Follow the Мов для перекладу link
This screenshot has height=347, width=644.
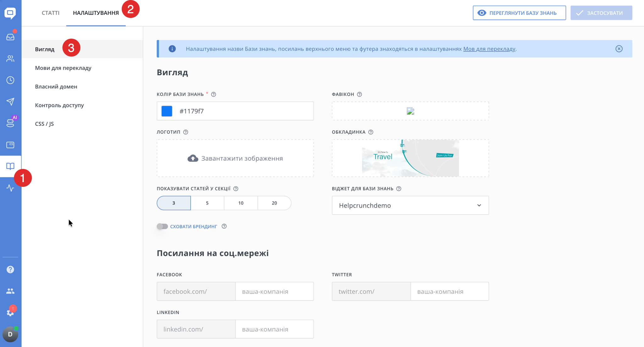pos(489,49)
